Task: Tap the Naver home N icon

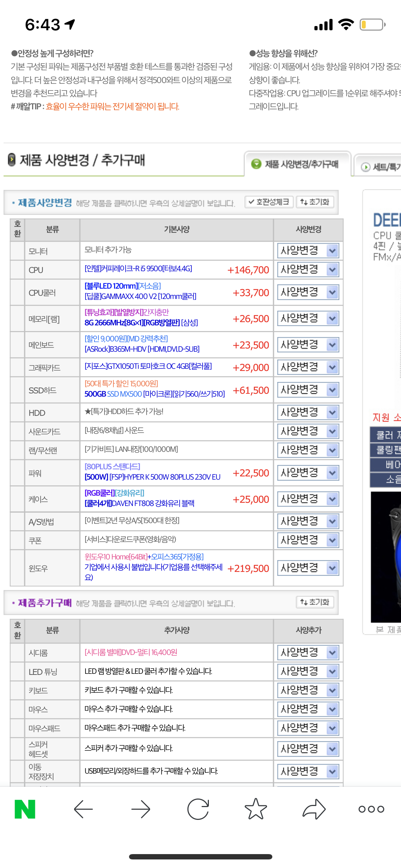Action: click(x=25, y=809)
